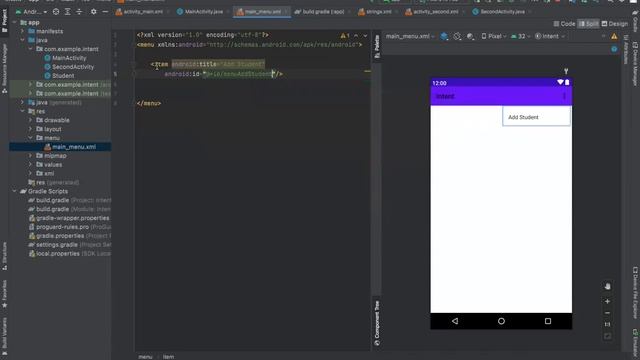Open local.properties file
This screenshot has height=360, width=640.
click(58, 253)
